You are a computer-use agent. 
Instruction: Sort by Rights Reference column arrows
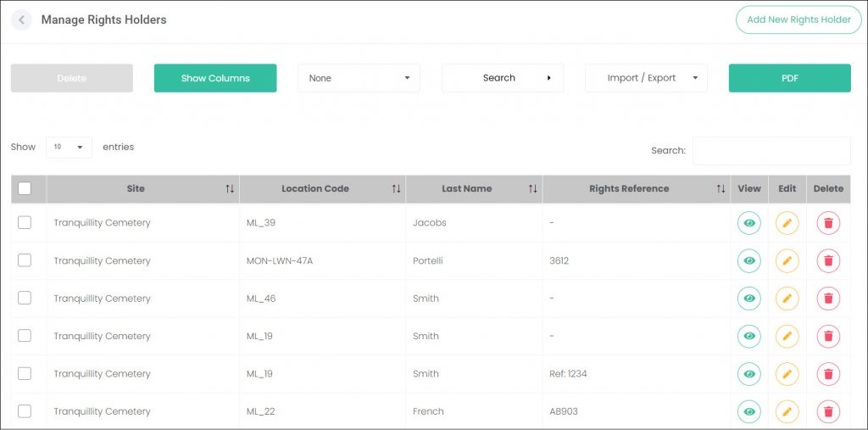(721, 189)
